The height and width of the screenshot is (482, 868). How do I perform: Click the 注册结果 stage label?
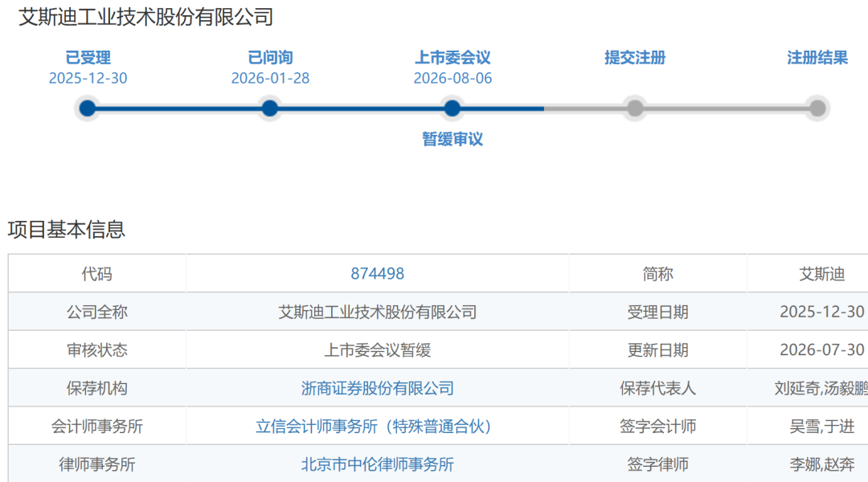click(x=817, y=58)
